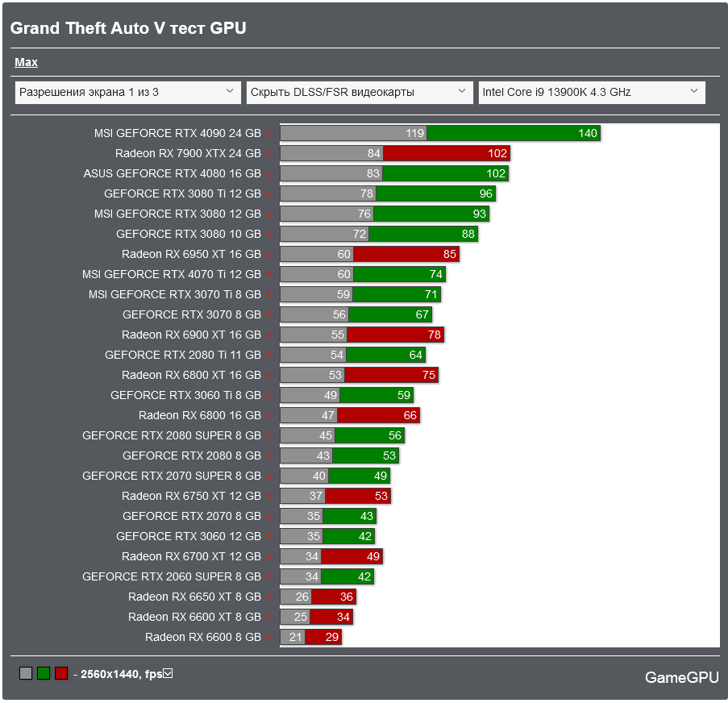This screenshot has height=703, width=728.
Task: Click red X next to GEFORCE RTX 3070 8 GB
Action: (x=268, y=314)
